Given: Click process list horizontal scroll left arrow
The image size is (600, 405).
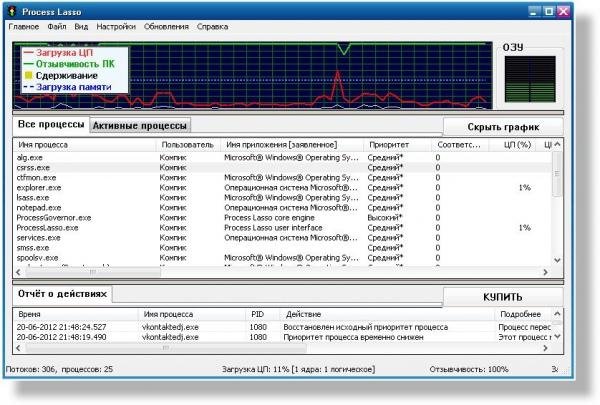Looking at the screenshot, I should click(x=18, y=272).
